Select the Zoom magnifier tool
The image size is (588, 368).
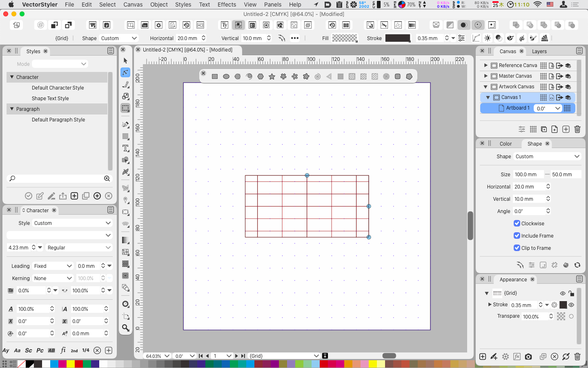pos(125,328)
